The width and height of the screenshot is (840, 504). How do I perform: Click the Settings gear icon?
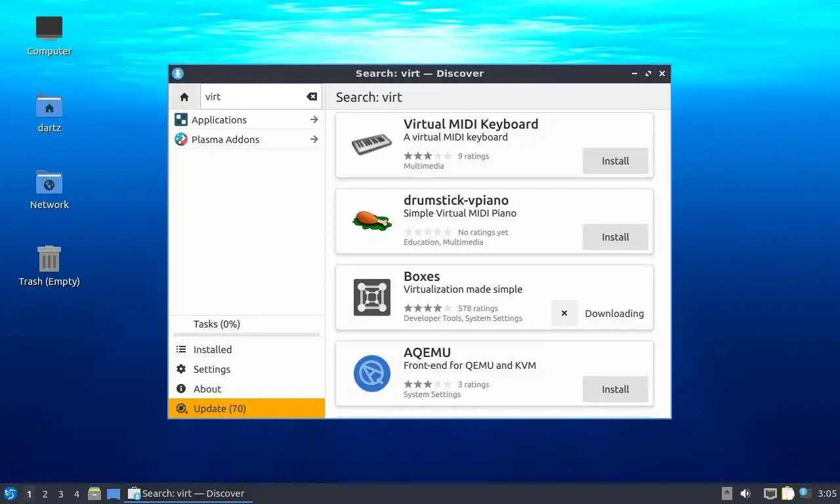[x=181, y=369]
